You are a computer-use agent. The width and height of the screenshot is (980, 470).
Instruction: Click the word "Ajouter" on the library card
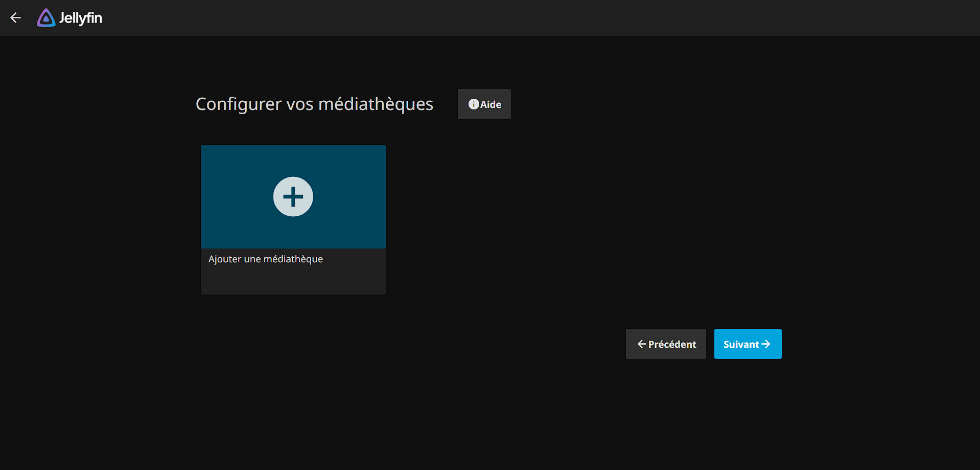coord(224,259)
